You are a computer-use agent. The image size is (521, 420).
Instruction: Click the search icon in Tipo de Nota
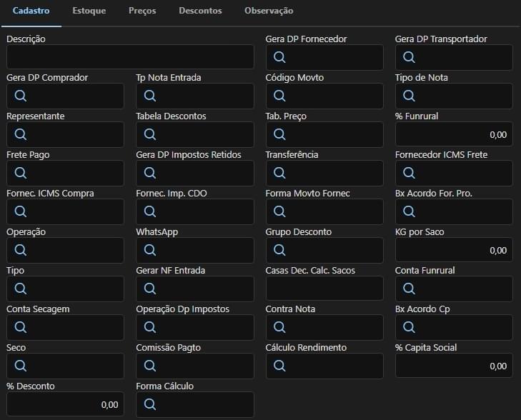click(409, 96)
